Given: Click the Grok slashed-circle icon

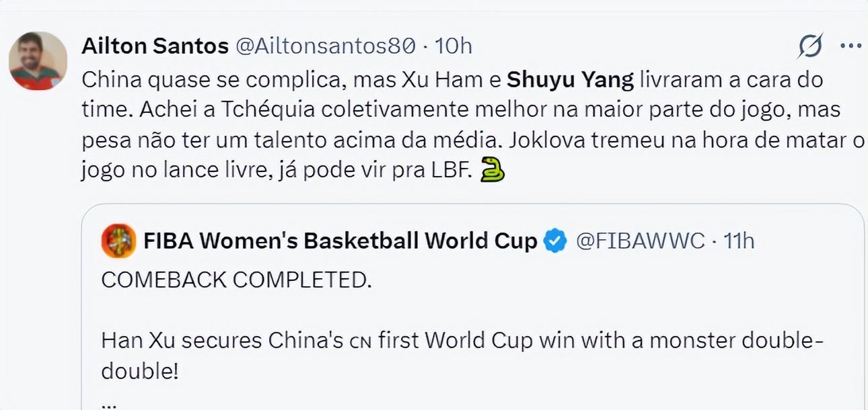Looking at the screenshot, I should pyautogui.click(x=810, y=46).
